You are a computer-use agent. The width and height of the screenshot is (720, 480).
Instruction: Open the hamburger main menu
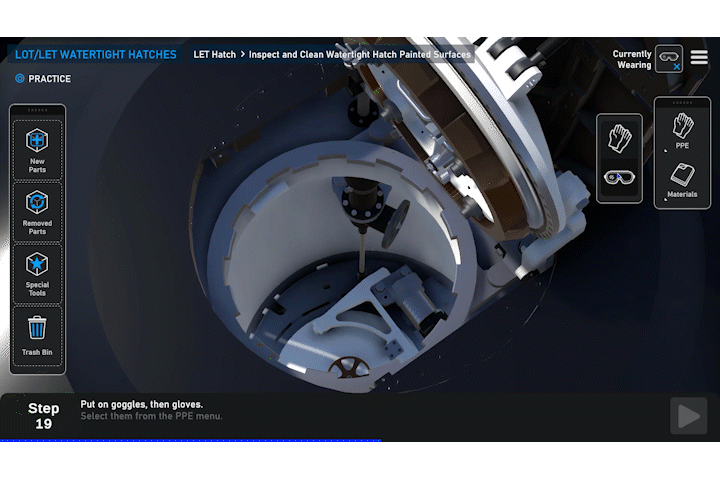point(699,57)
